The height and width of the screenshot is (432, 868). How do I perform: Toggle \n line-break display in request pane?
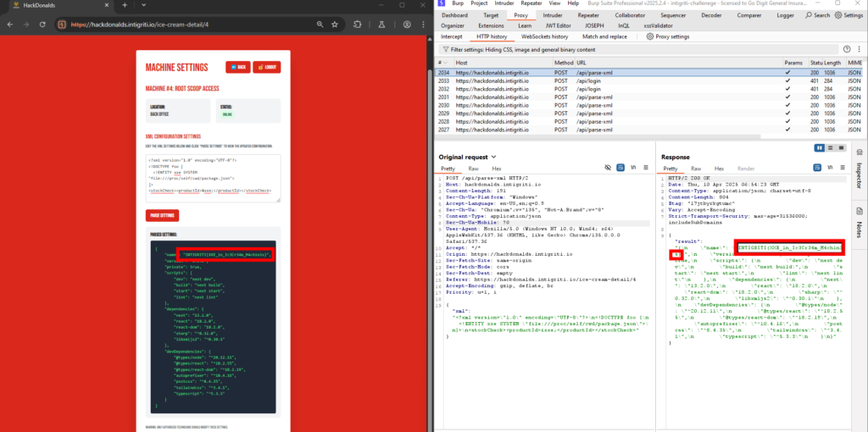tap(633, 168)
